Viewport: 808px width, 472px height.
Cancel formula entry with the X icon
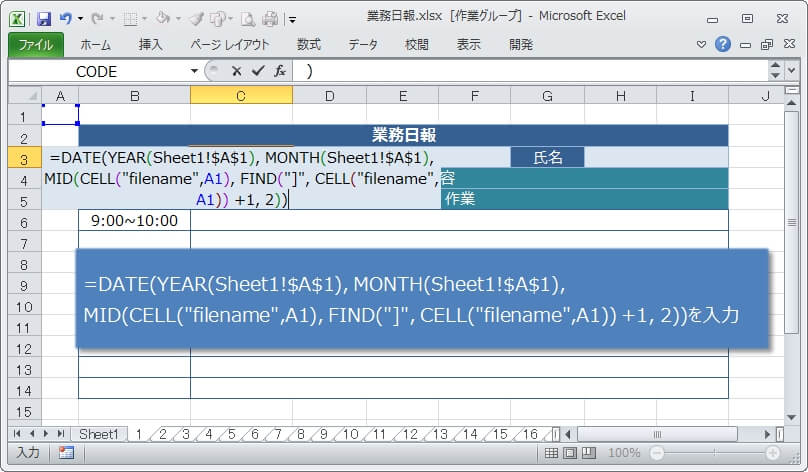237,71
